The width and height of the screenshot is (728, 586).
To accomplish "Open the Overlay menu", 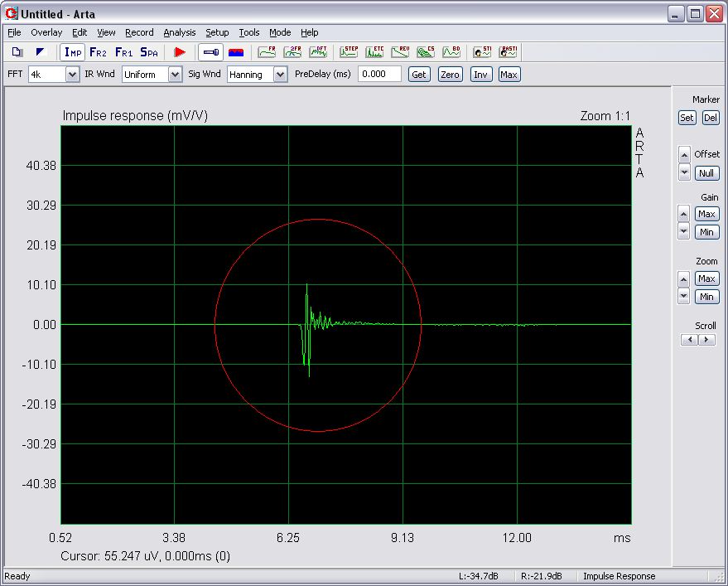I will [x=46, y=32].
